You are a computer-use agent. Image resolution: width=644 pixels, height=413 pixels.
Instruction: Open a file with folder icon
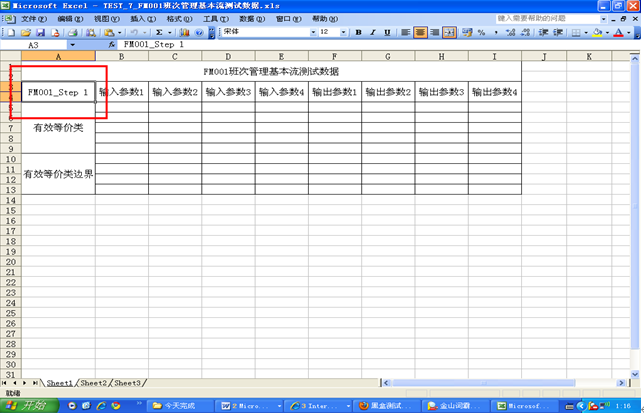click(25, 32)
